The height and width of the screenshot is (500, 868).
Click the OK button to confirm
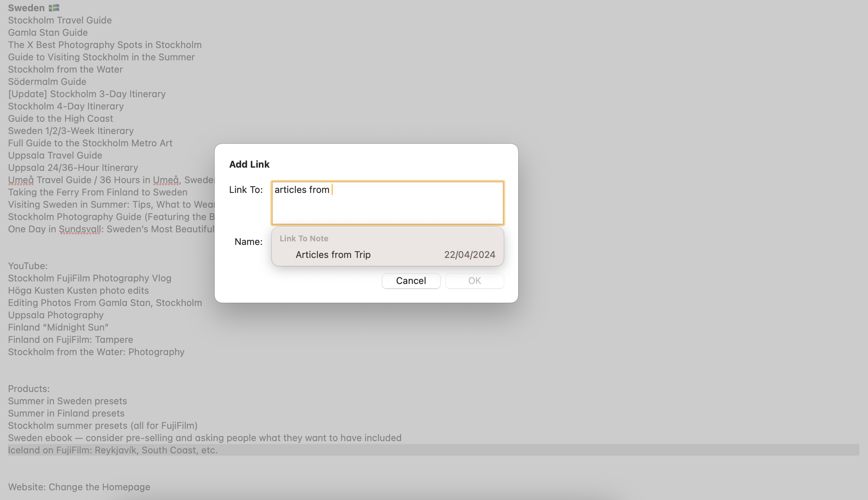click(x=474, y=280)
